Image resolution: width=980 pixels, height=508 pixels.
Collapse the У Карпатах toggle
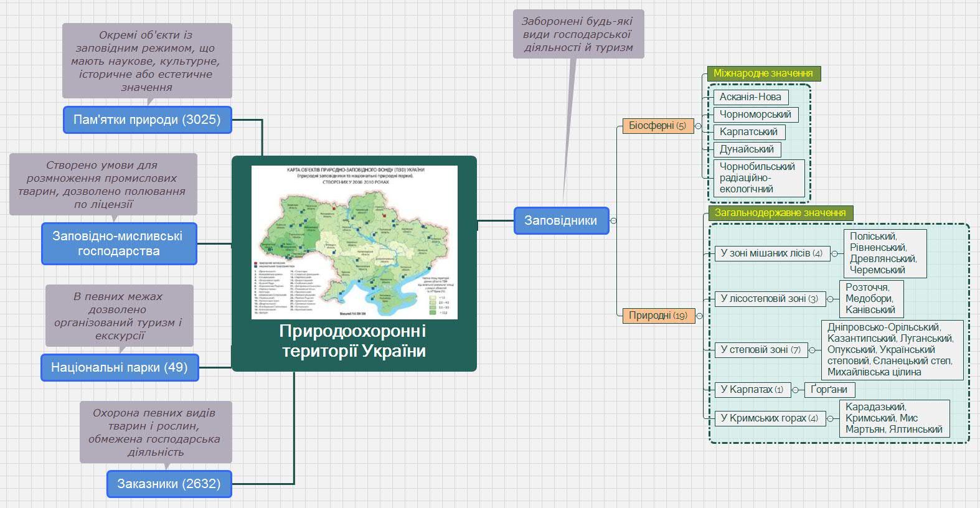[x=796, y=390]
